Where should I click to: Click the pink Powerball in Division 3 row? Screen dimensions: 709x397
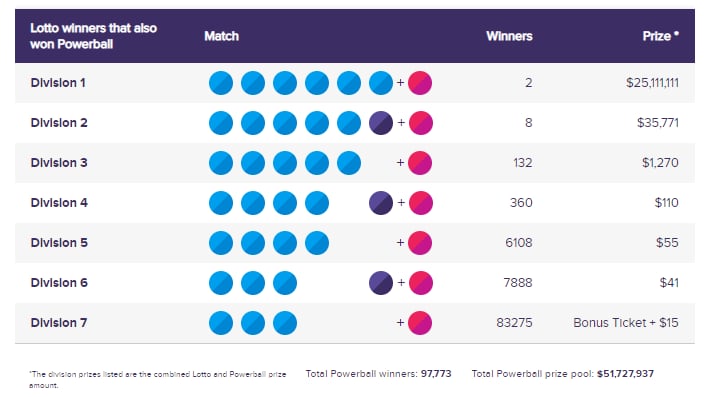[420, 163]
